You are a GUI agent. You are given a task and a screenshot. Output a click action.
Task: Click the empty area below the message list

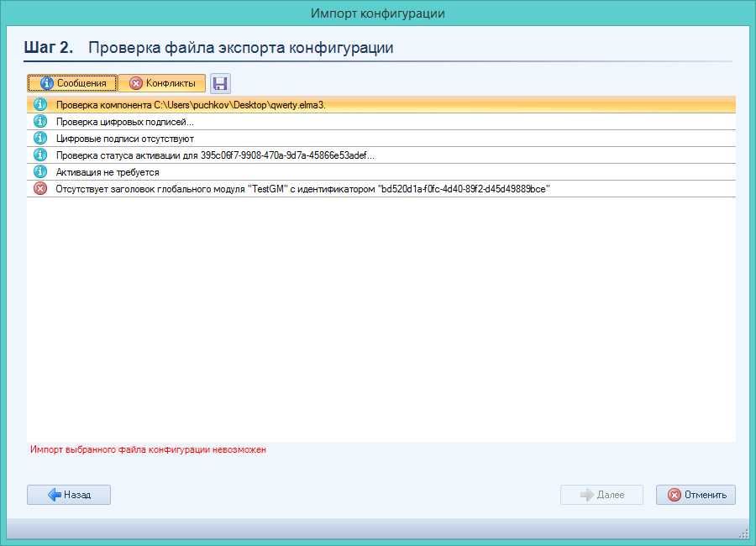pos(378,319)
